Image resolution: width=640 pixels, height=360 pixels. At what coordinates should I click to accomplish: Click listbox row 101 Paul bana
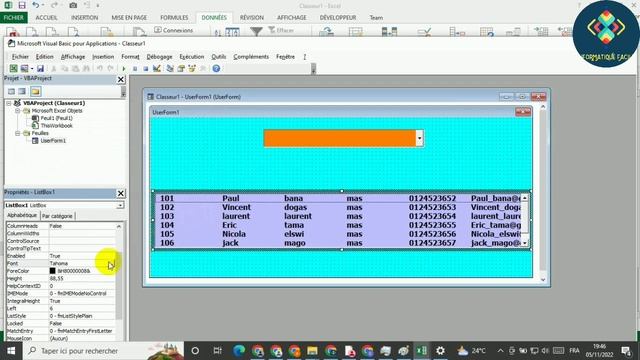click(x=338, y=198)
